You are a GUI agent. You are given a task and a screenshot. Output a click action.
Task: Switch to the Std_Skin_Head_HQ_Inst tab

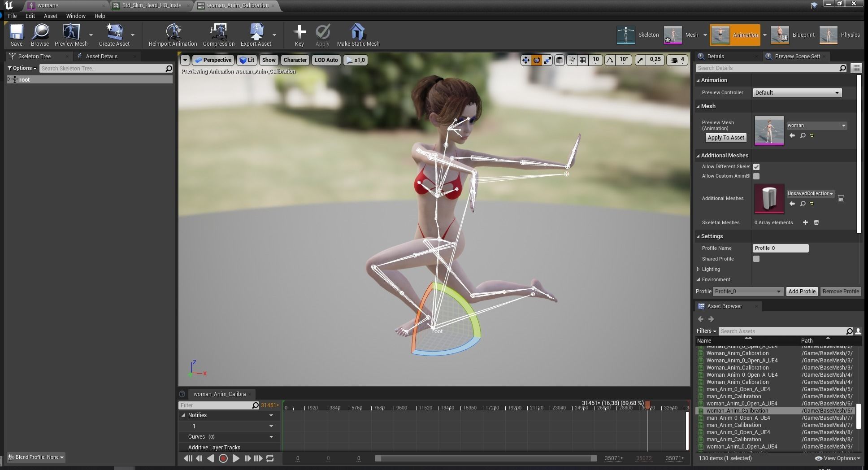pyautogui.click(x=152, y=5)
